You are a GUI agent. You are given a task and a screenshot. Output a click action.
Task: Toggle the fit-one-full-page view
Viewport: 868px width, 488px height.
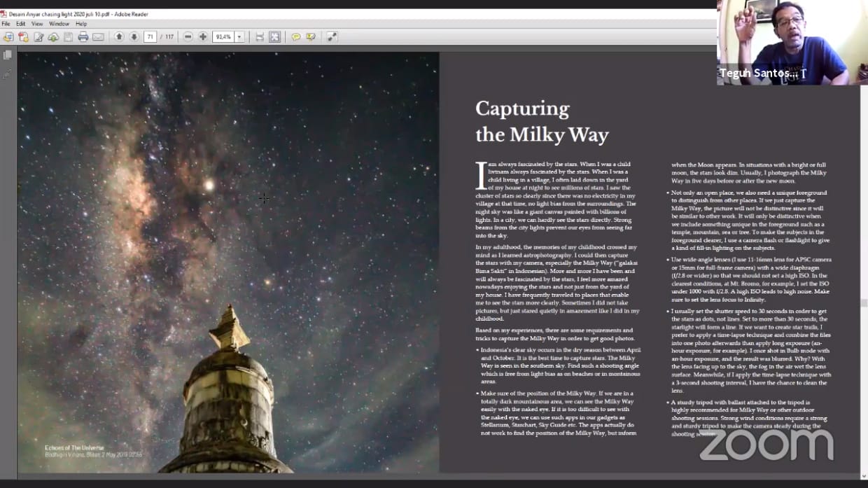coord(274,37)
